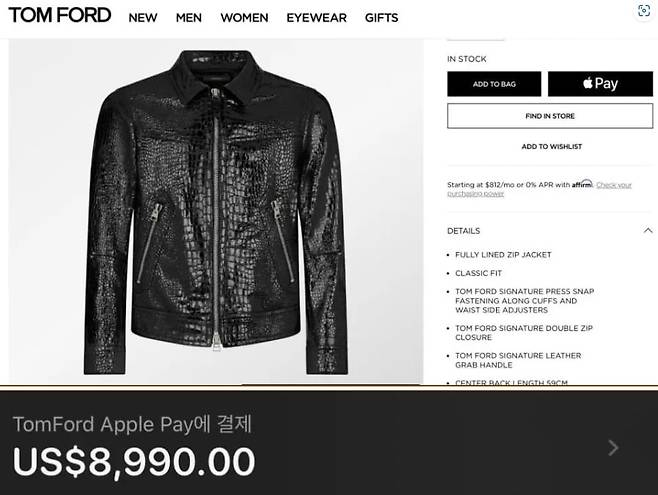Click the Tom Ford logo
Viewport: 658px width, 495px height.
(60, 16)
